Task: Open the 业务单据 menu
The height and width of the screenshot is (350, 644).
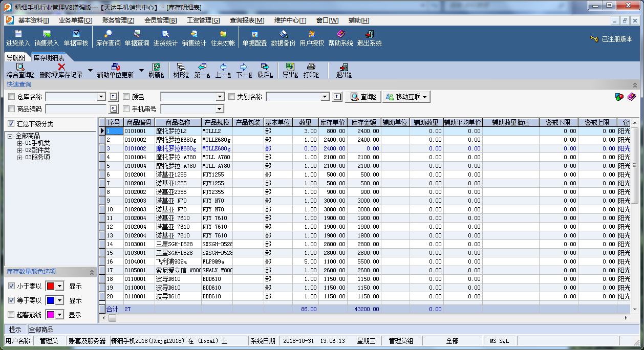Action: (x=76, y=20)
